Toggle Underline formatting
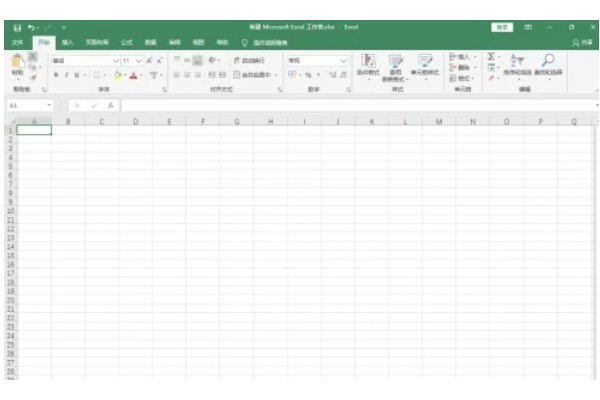This screenshot has width=600, height=400. tap(77, 75)
